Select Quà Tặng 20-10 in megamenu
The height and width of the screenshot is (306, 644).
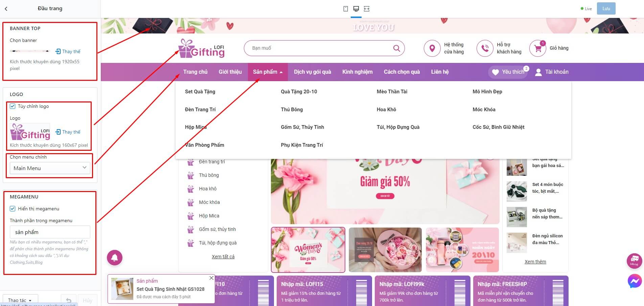[299, 92]
